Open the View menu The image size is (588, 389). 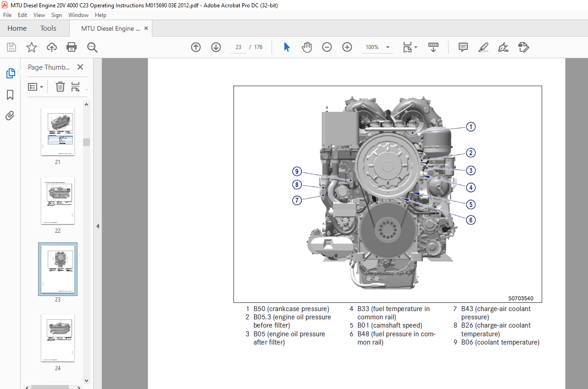pyautogui.click(x=39, y=15)
